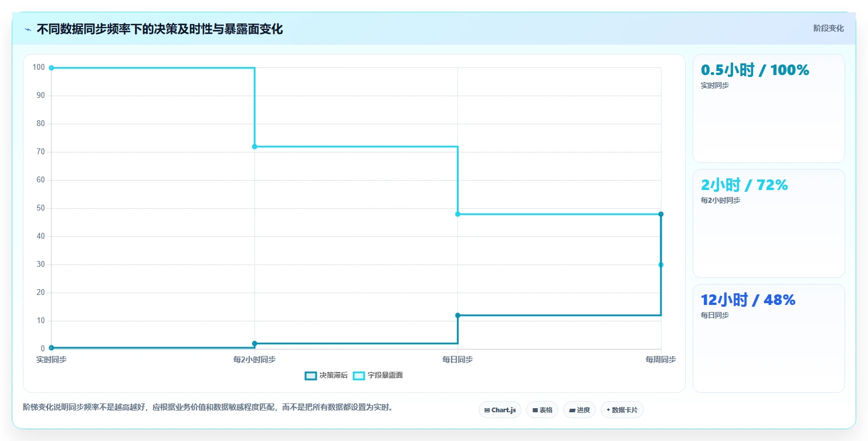Click the 决策滞后 point at 每周同步 (48)
Screen dimensions: 868x441
661,214
